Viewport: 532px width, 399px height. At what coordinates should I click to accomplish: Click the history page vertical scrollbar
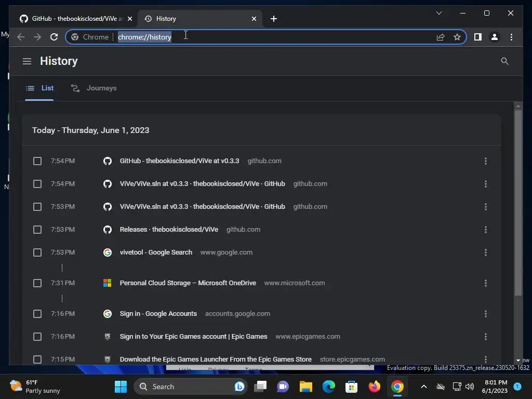click(x=518, y=202)
